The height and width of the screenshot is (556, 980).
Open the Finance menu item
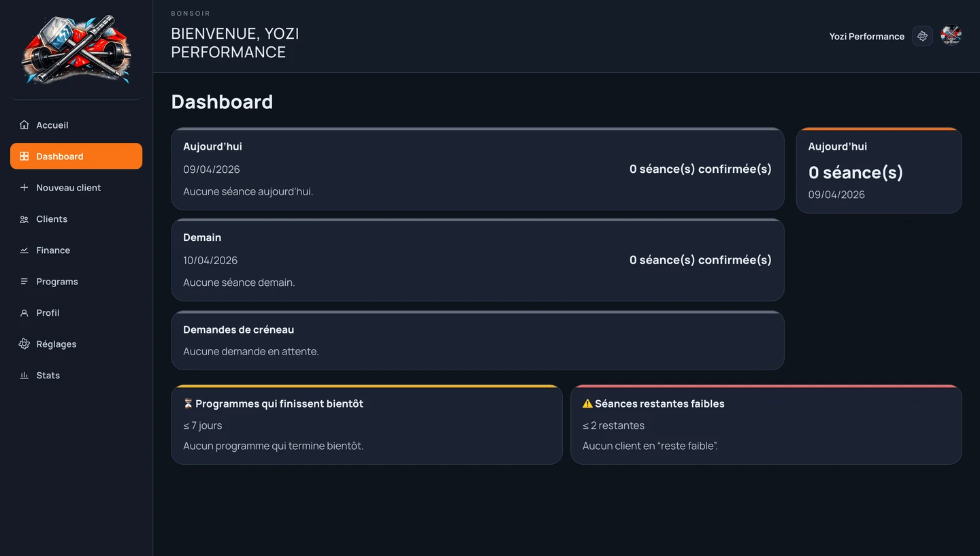53,250
